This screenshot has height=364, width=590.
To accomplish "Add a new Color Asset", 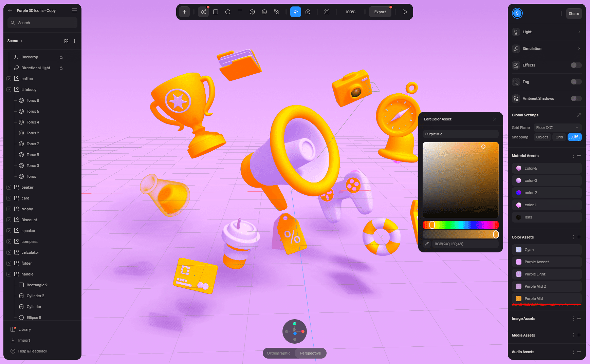I will pyautogui.click(x=579, y=237).
